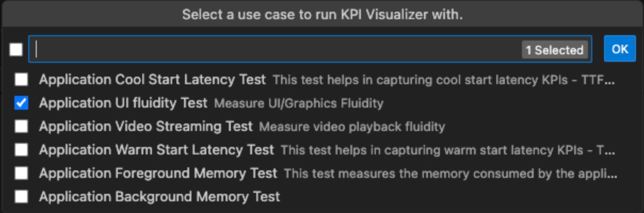Screen dimensions: 644x213
Task: Click the "Application UI fluidity Test" label
Action: [123, 103]
